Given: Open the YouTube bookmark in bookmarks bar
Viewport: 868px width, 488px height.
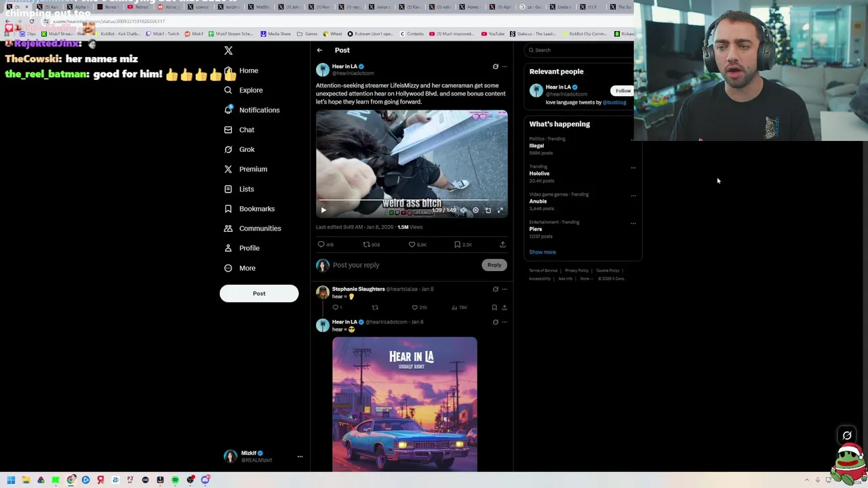Looking at the screenshot, I should [493, 34].
